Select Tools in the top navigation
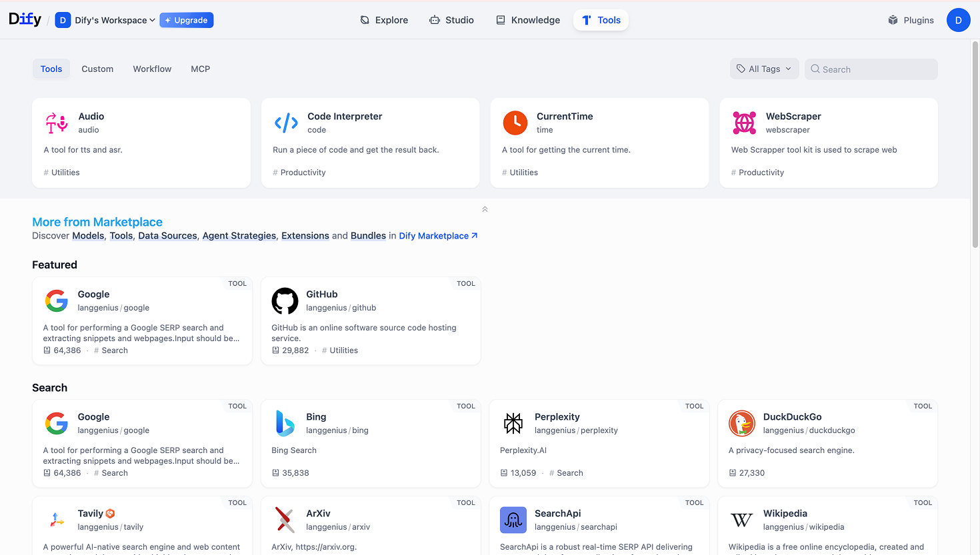Screen dimensions: 980x555 pyautogui.click(x=601, y=20)
